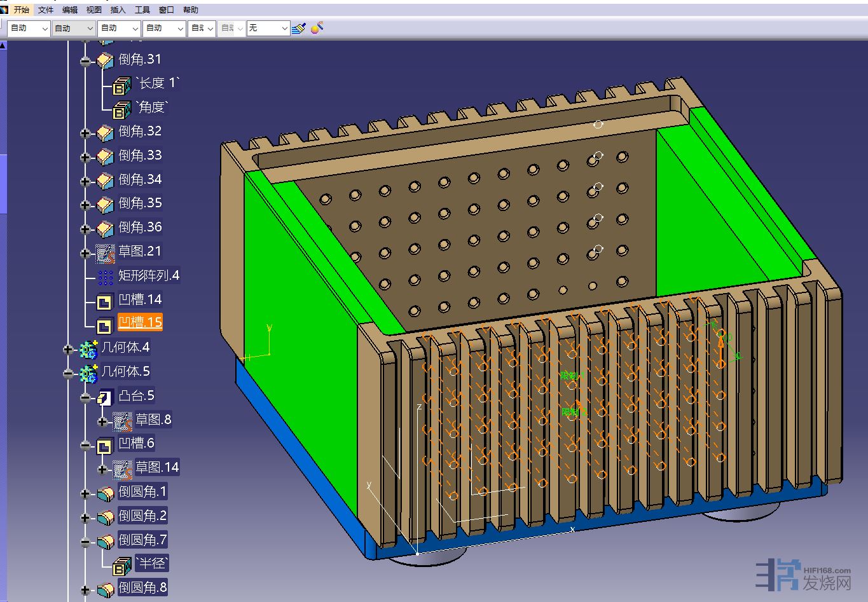
Task: Click the 草图.21 sketch icon
Action: coord(105,253)
